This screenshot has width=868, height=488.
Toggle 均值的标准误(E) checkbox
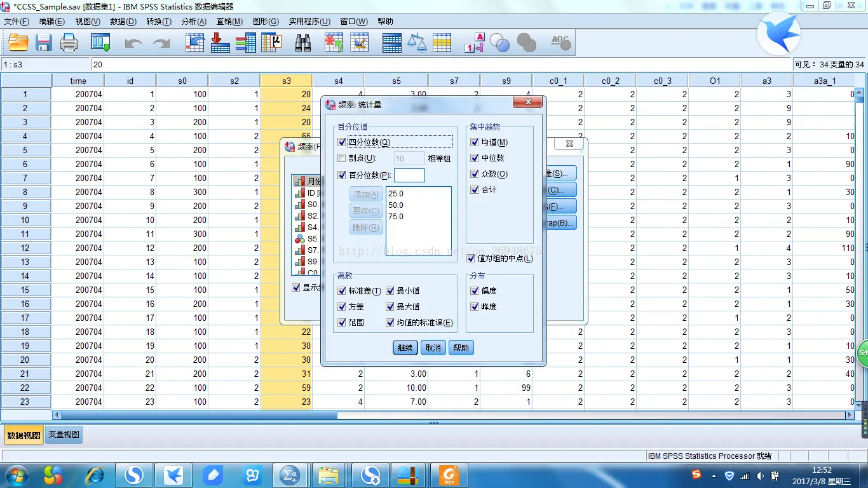[x=390, y=323]
